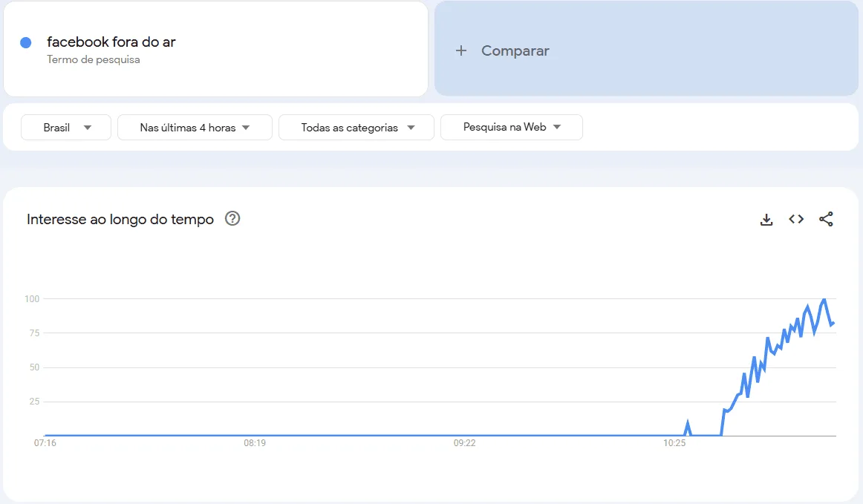Open help for Interesse ao longo do tempo

point(232,218)
